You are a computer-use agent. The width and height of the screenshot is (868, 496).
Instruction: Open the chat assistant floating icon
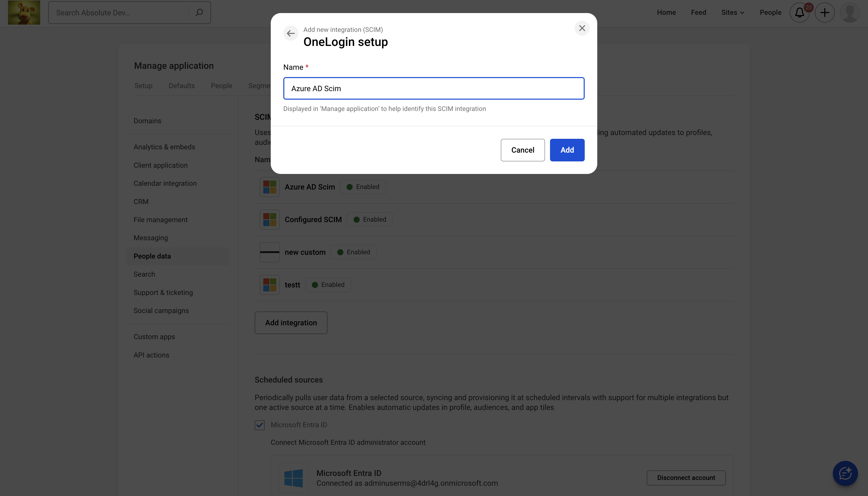coord(845,473)
